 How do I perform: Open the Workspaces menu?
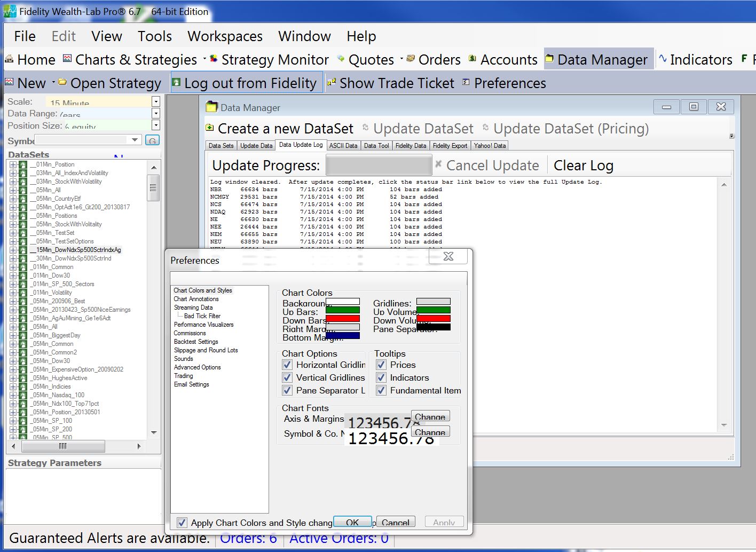point(224,36)
